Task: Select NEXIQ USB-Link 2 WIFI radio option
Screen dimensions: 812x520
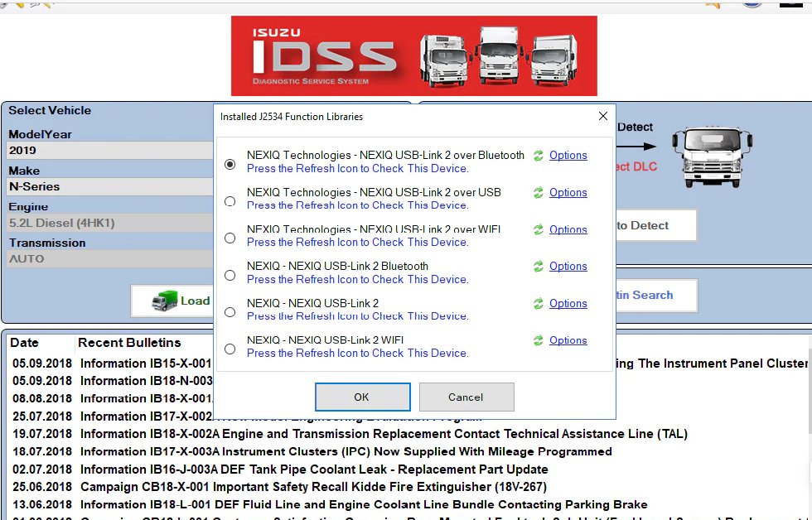Action: tap(230, 349)
